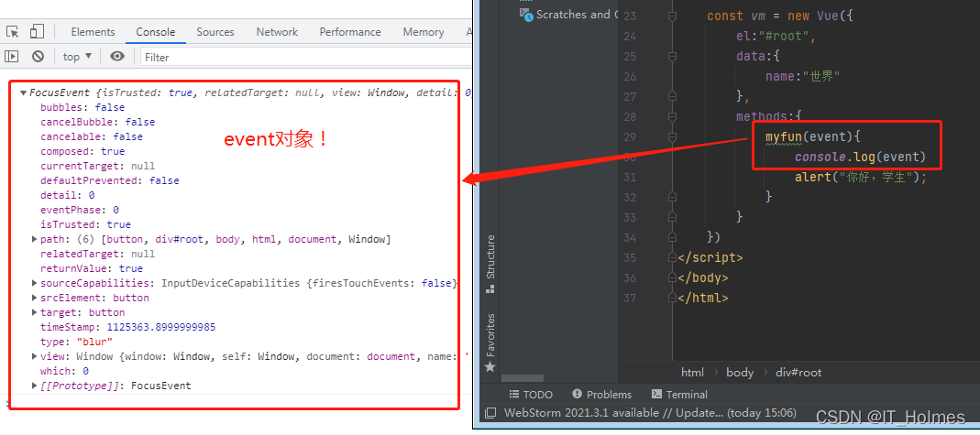The width and height of the screenshot is (980, 435).
Task: Open the Network tab
Action: pos(277,32)
